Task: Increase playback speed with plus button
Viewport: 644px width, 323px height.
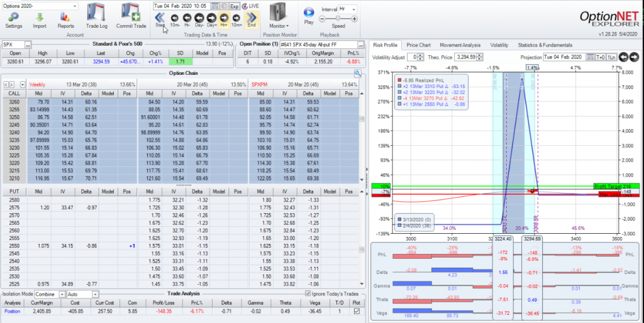Action: coord(355,19)
